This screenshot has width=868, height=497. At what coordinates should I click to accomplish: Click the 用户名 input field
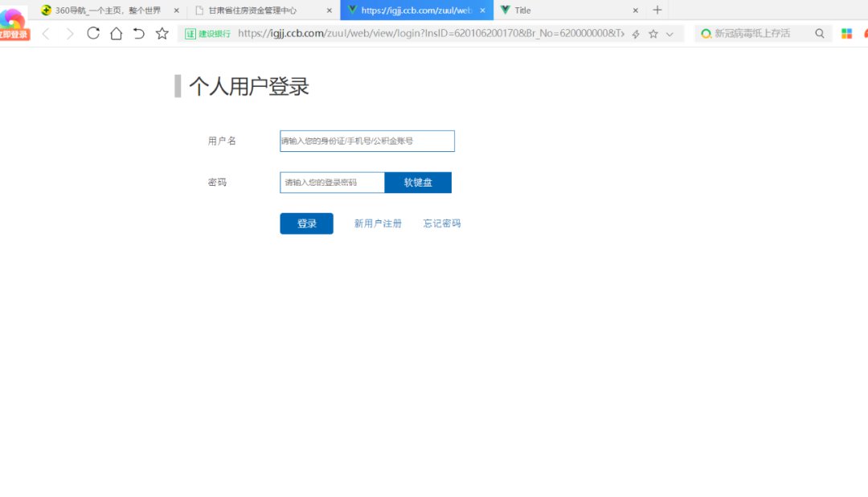367,141
